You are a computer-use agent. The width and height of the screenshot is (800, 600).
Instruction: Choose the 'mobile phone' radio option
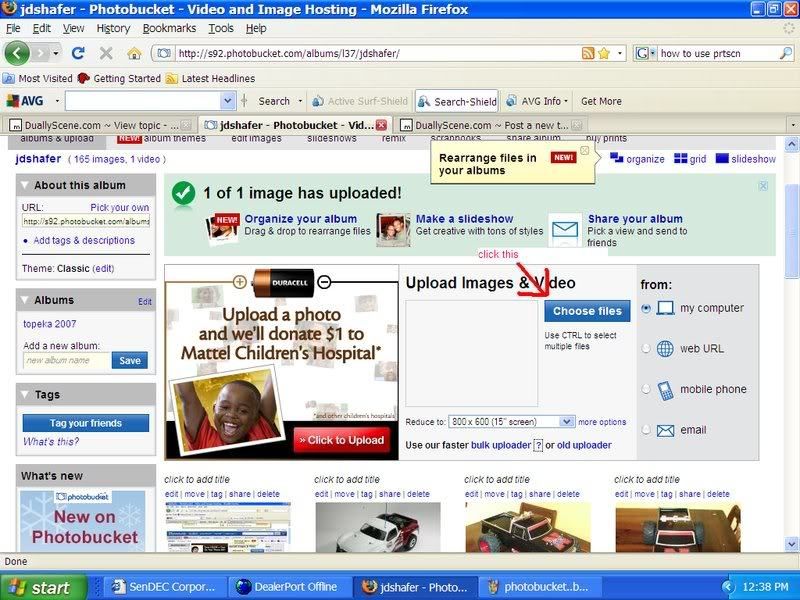click(x=646, y=389)
